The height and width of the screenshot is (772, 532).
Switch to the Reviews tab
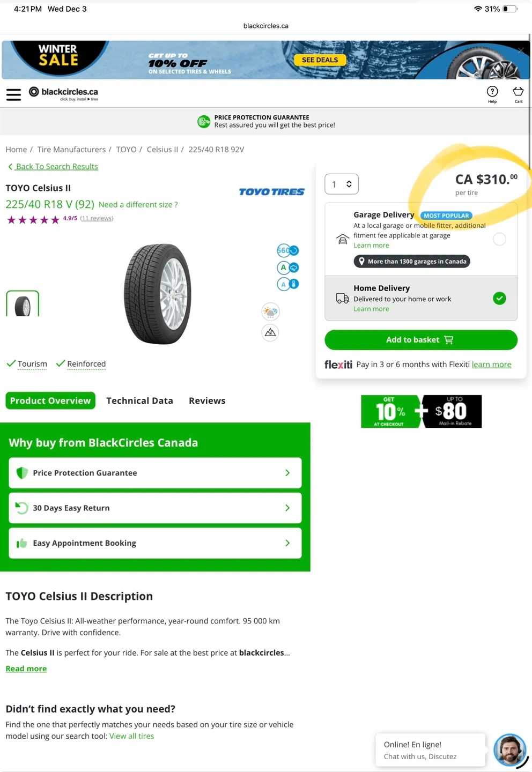(207, 400)
